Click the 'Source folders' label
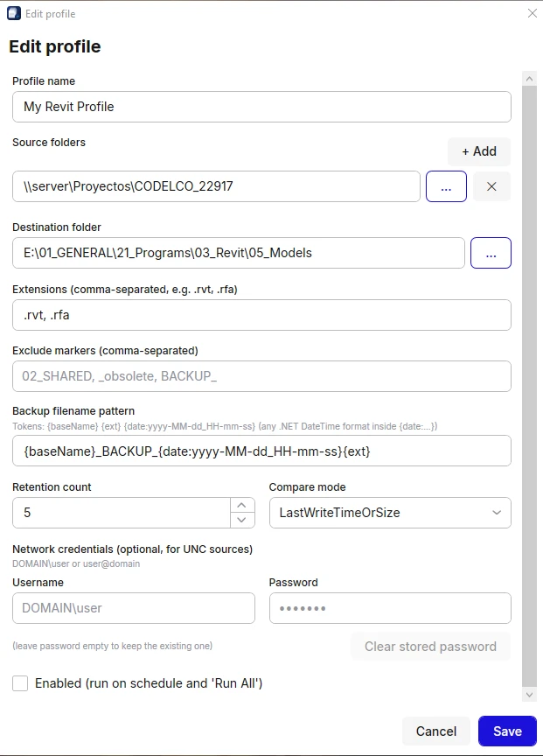The height and width of the screenshot is (756, 543). (x=49, y=143)
